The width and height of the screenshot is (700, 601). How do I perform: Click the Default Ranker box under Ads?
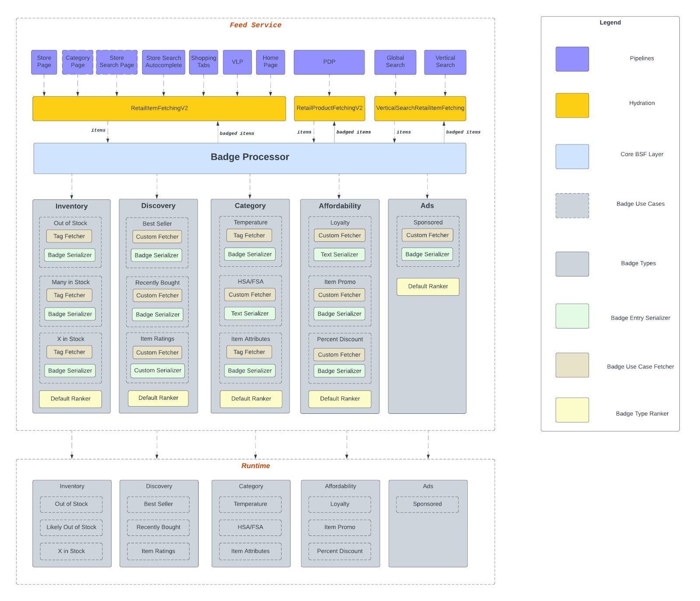[x=428, y=287]
